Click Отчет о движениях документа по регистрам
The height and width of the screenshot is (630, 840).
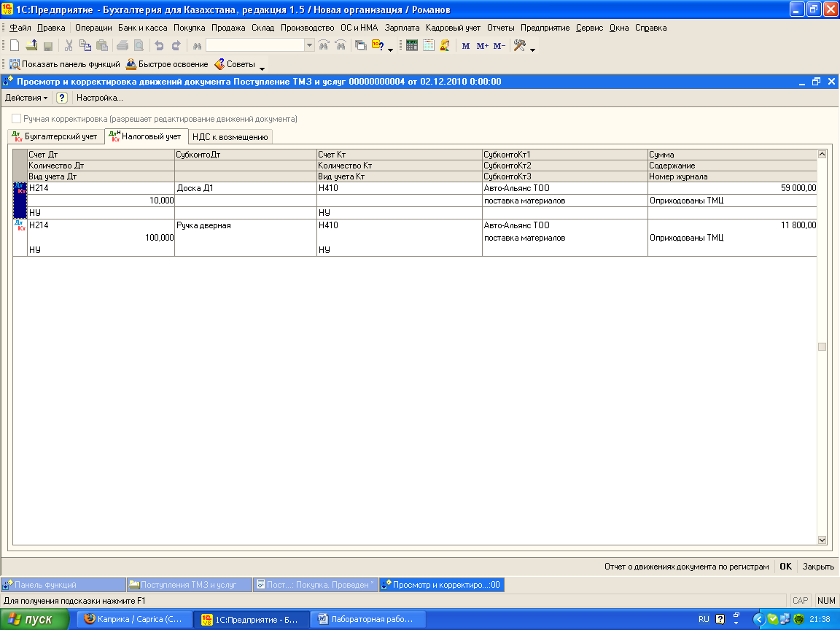686,567
